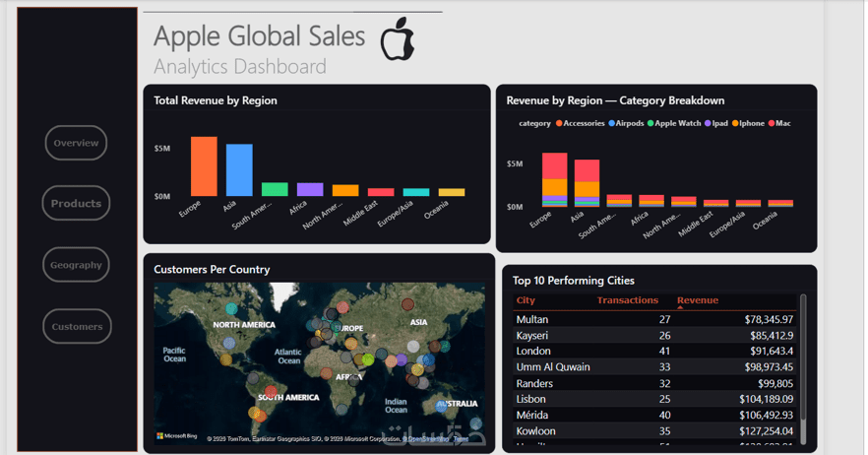Select the orange North America revenue bar
This screenshot has height=455, width=868.
click(345, 191)
